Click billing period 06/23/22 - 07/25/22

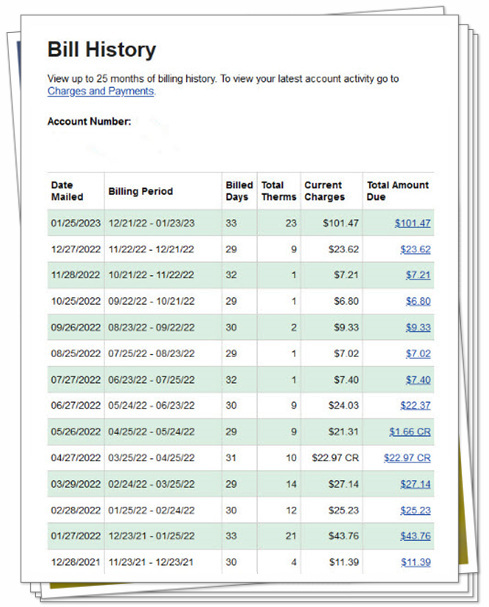point(151,380)
